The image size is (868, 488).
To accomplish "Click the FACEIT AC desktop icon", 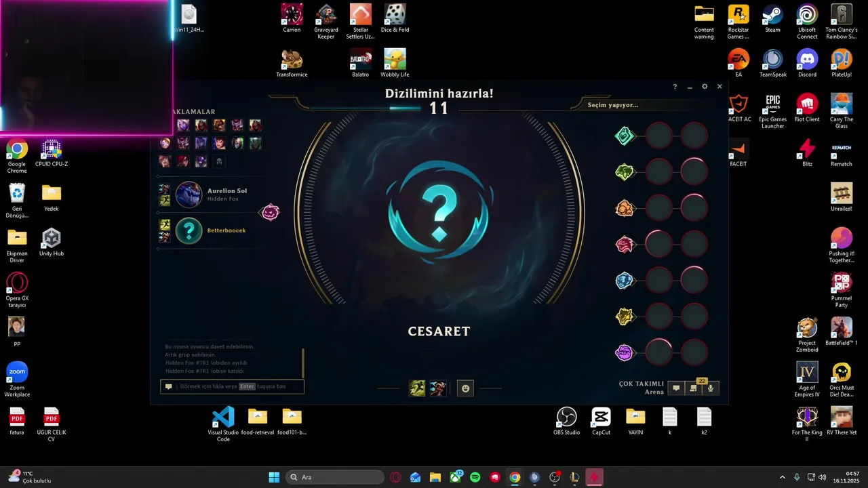I will (738, 108).
